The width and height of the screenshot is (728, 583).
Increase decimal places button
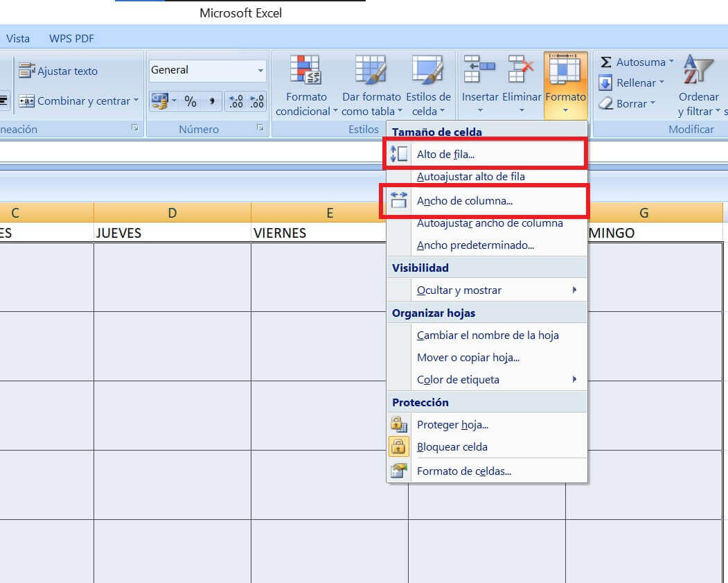pos(236,101)
